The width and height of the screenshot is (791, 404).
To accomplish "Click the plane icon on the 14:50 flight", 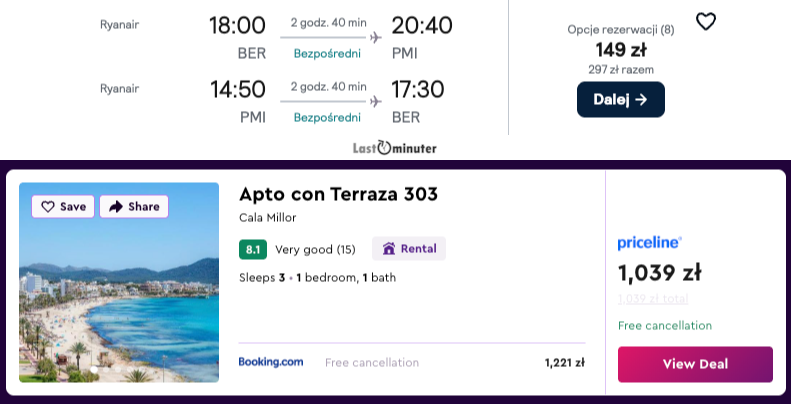I will click(x=375, y=101).
